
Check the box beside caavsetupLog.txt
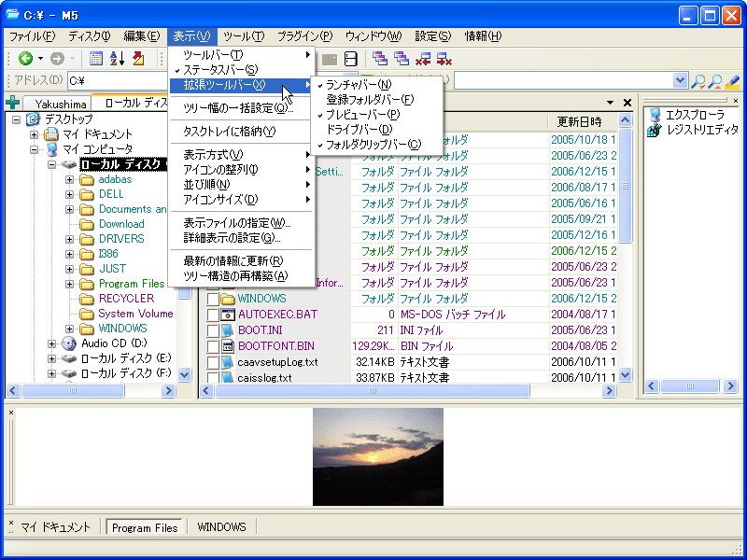coord(213,362)
